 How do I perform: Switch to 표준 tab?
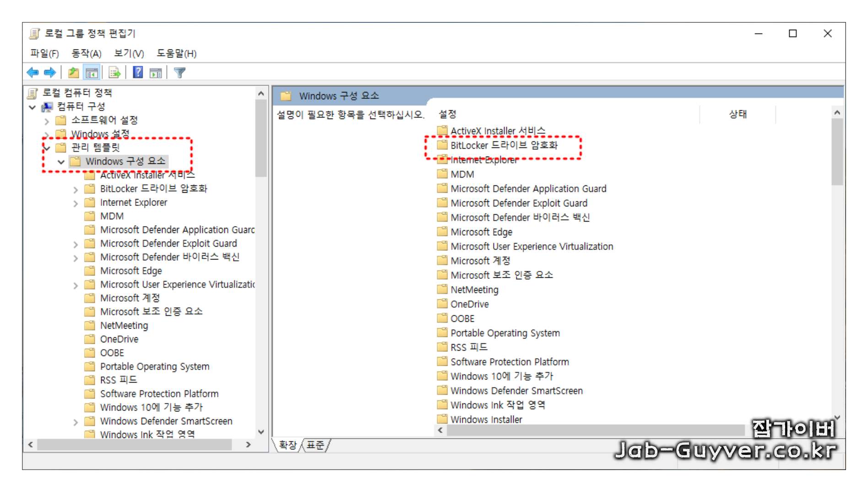[315, 445]
